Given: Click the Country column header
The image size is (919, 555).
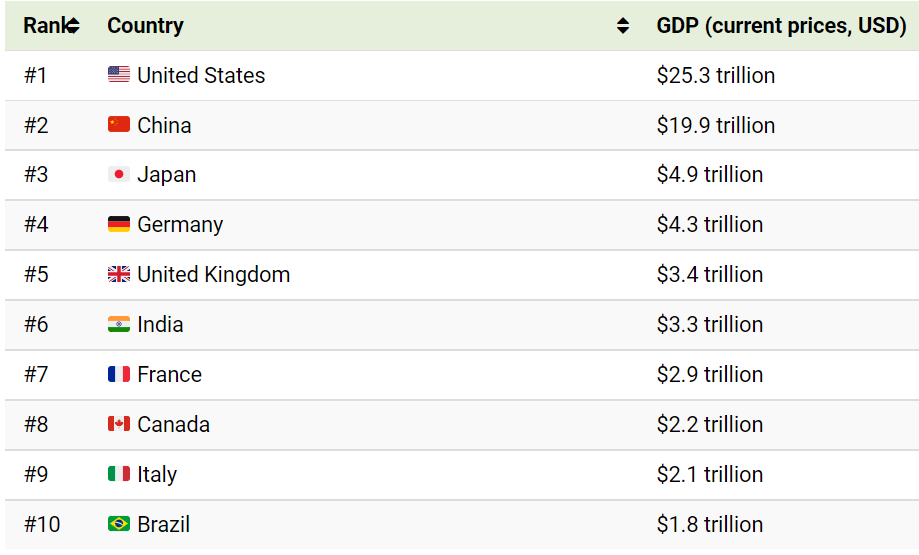Looking at the screenshot, I should (146, 26).
